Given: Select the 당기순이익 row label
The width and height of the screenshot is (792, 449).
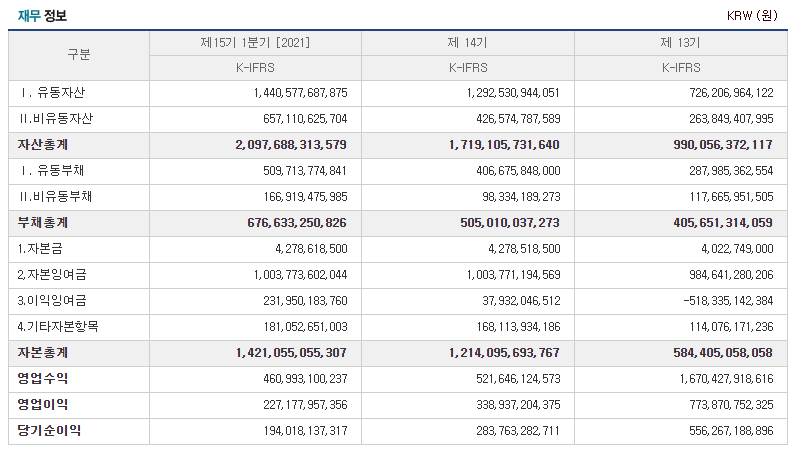Looking at the screenshot, I should pos(49,430).
